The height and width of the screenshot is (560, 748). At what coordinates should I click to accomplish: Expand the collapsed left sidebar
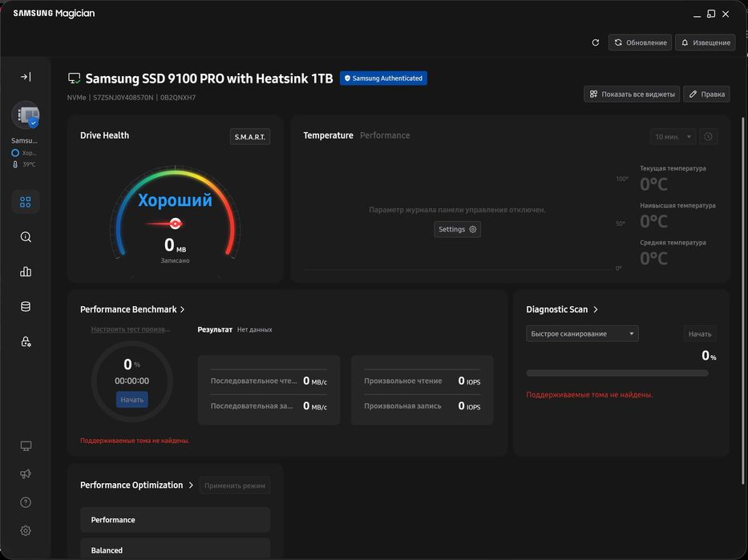[26, 77]
